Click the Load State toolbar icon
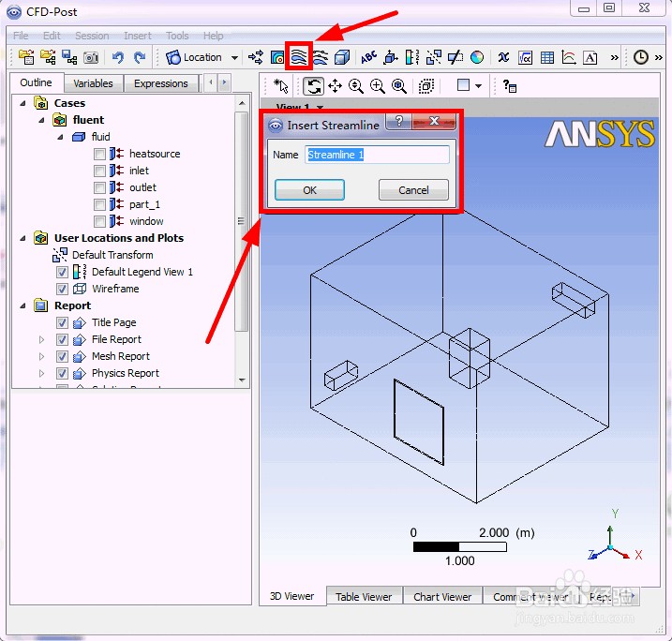 pyautogui.click(x=48, y=57)
